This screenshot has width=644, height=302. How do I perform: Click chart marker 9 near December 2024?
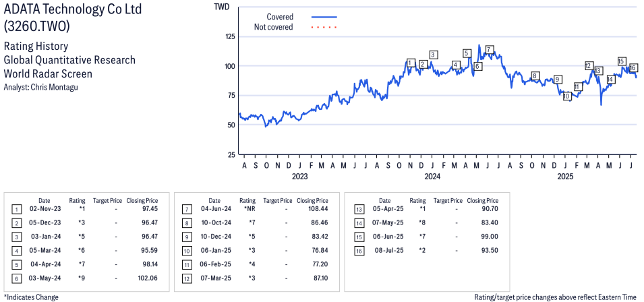click(x=557, y=79)
